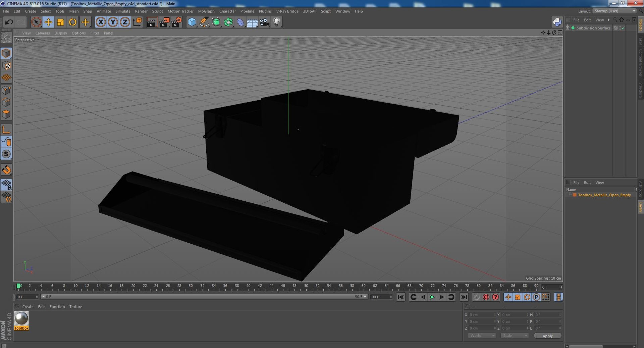Click the Apply button
Screen dimensions: 644x348
tap(547, 336)
